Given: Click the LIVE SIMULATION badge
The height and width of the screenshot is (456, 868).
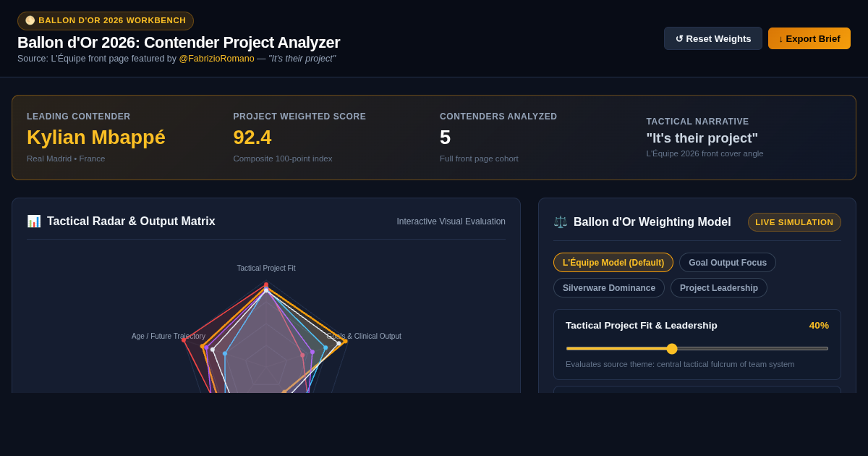Looking at the screenshot, I should 794,222.
